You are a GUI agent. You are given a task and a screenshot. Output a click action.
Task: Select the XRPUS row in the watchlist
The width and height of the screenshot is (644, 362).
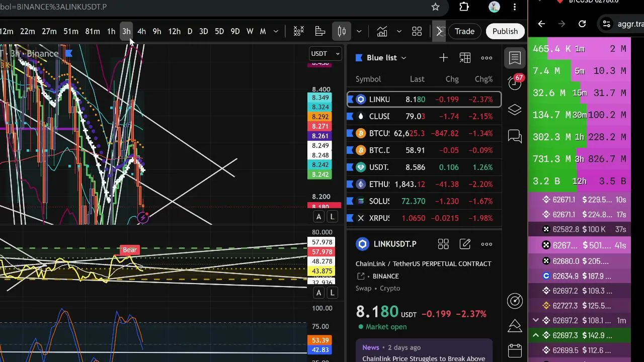(424, 218)
